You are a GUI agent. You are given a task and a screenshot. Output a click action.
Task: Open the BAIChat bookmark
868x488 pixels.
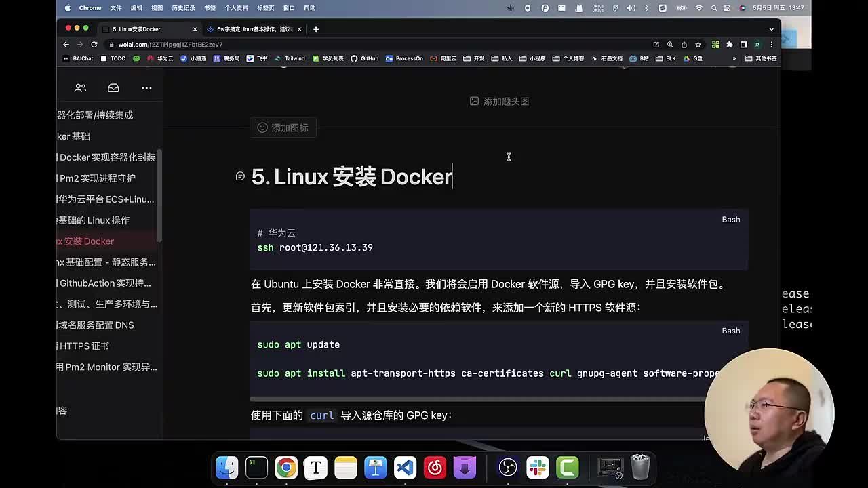(x=78, y=58)
